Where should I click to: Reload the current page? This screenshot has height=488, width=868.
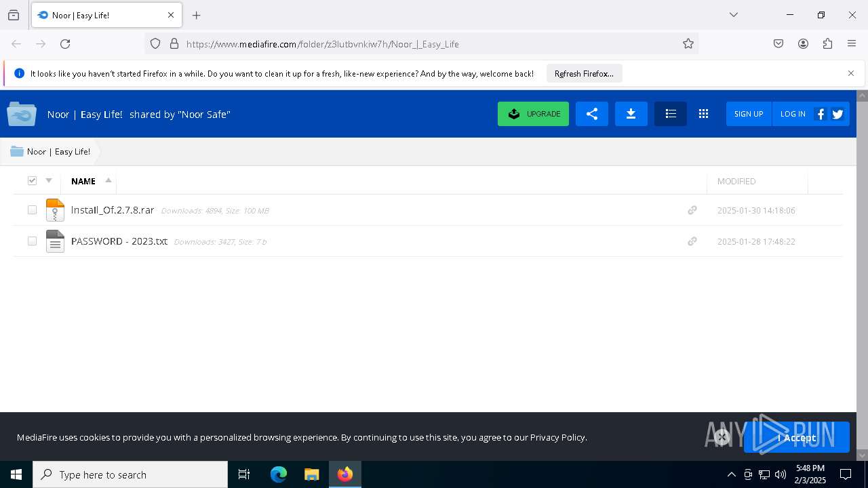click(x=65, y=44)
